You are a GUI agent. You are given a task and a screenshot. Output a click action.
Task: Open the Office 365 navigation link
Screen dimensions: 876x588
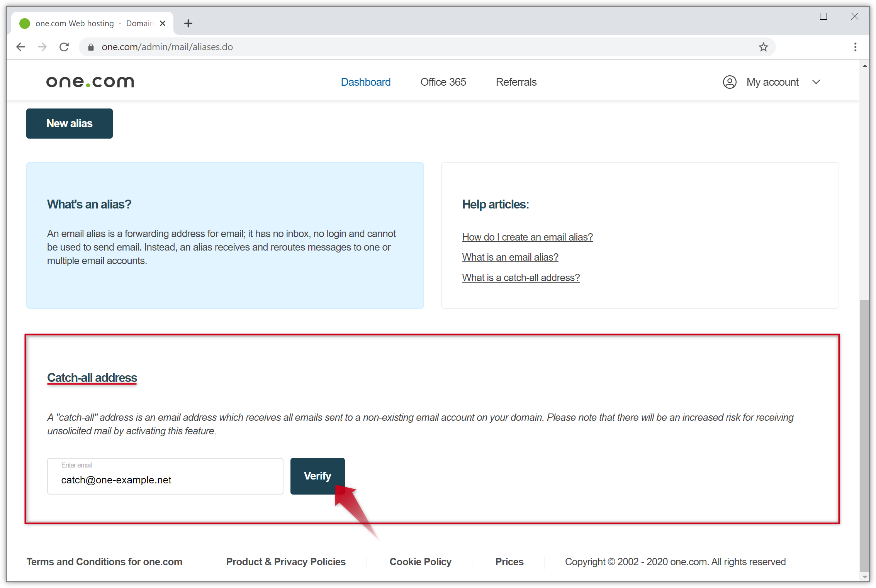443,82
